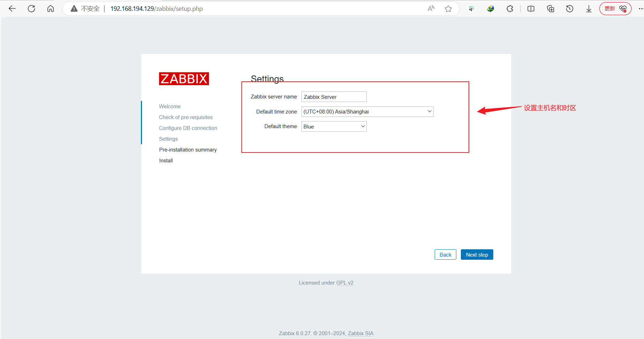Image resolution: width=644 pixels, height=339 pixels.
Task: Click the ZABBIX logo
Action: [x=184, y=79]
